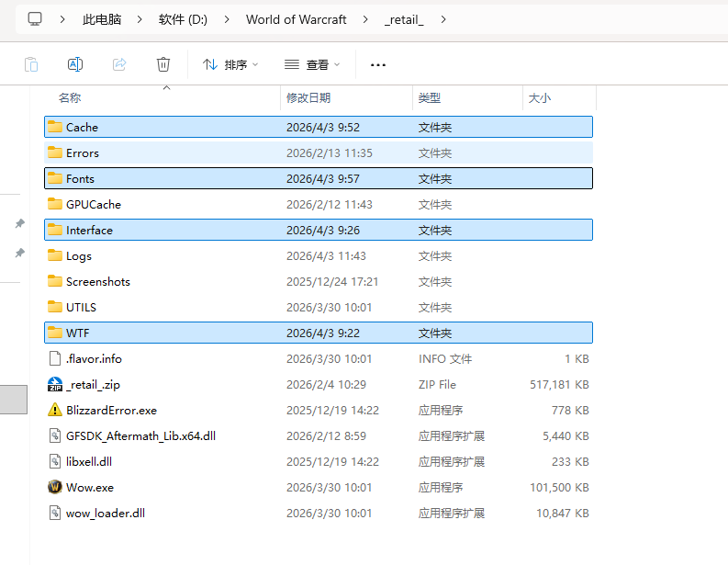
Task: Click the share icon in toolbar
Action: 119,64
